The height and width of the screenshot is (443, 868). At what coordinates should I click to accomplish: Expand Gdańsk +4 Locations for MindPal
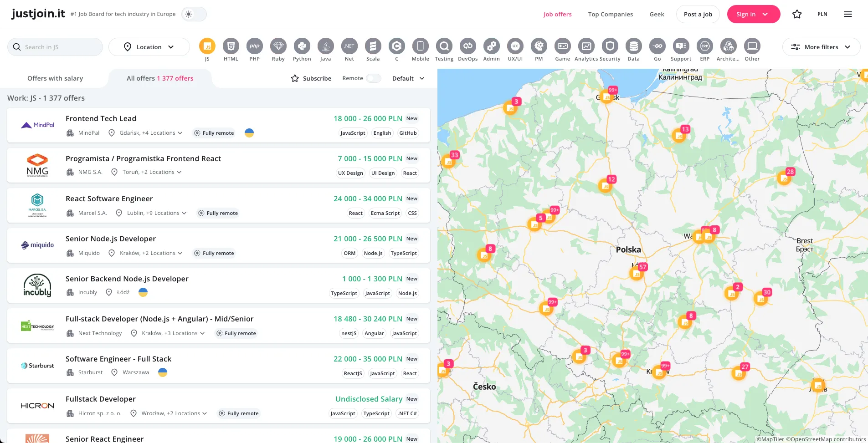[151, 133]
